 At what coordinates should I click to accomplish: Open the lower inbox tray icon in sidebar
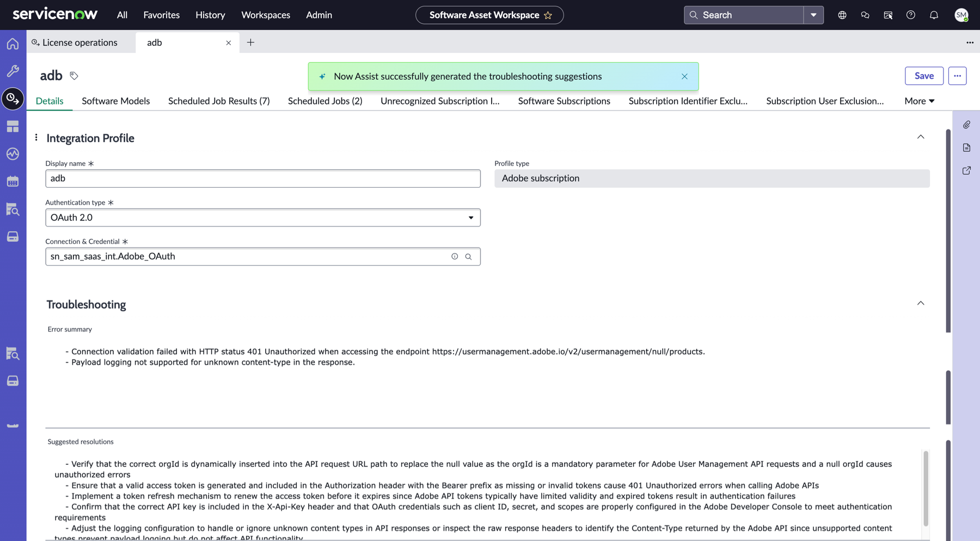coord(13,381)
